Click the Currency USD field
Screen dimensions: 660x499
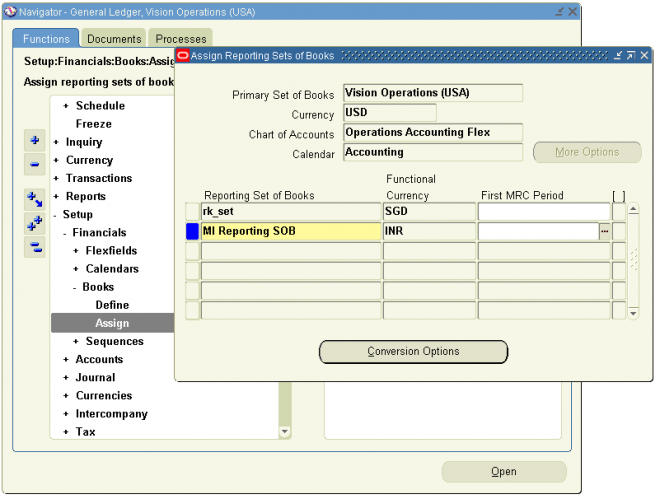[x=390, y=113]
